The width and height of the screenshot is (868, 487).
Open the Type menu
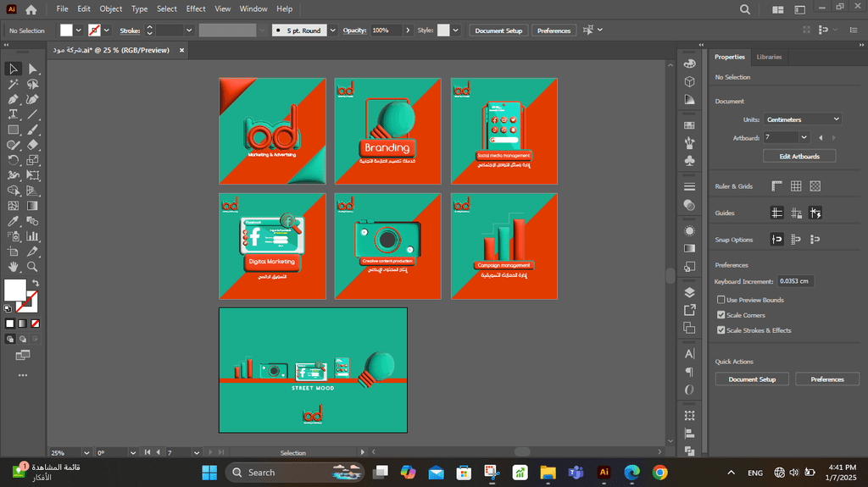click(x=139, y=8)
